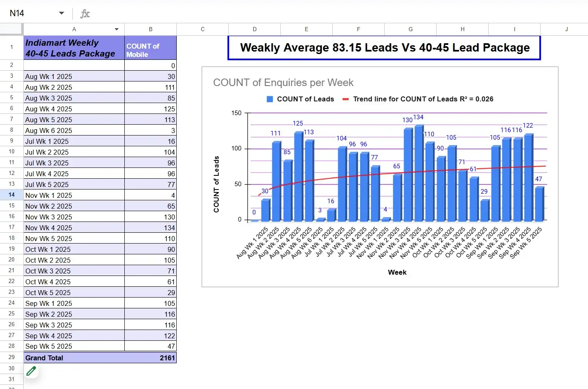Select column J header
The width and height of the screenshot is (588, 389).
point(566,29)
